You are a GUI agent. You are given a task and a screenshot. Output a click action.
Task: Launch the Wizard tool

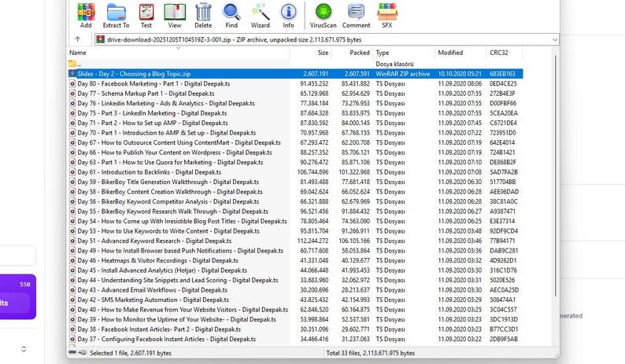pos(261,16)
